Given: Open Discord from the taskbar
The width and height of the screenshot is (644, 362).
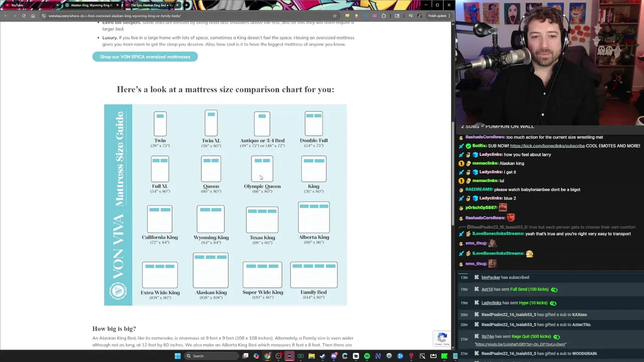Looking at the screenshot, I should [x=334, y=356].
